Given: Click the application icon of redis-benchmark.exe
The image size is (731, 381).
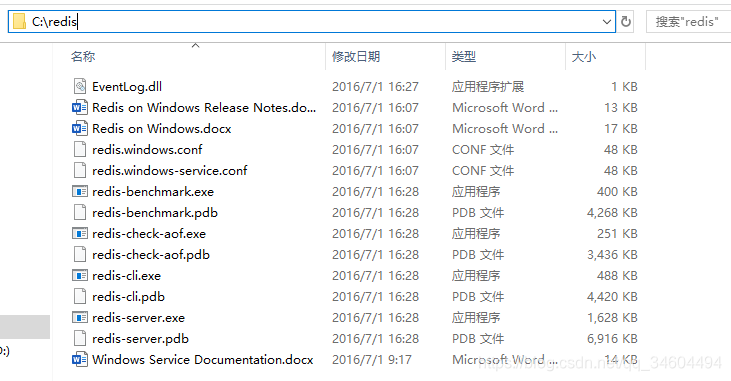Looking at the screenshot, I should click(x=80, y=191).
